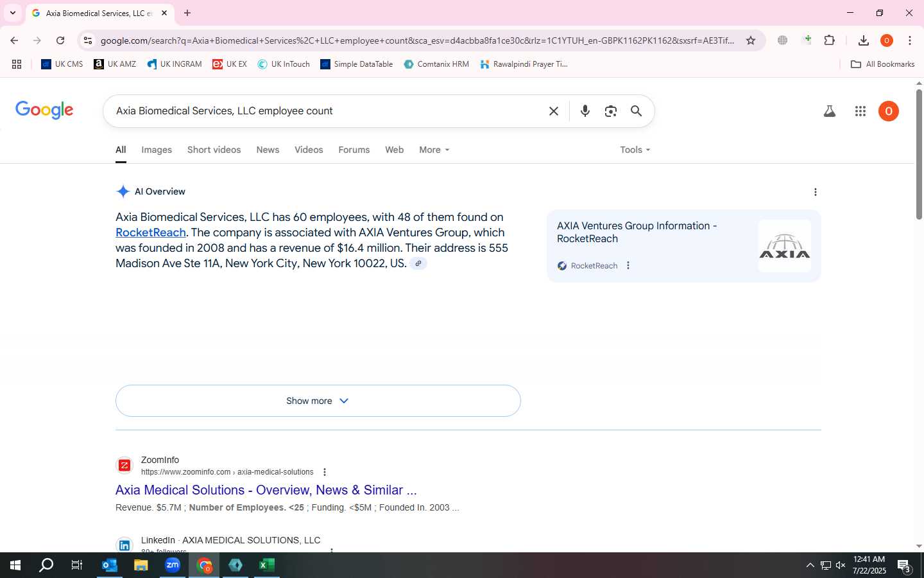
Task: Open UK INGRAM bookmark
Action: point(175,64)
